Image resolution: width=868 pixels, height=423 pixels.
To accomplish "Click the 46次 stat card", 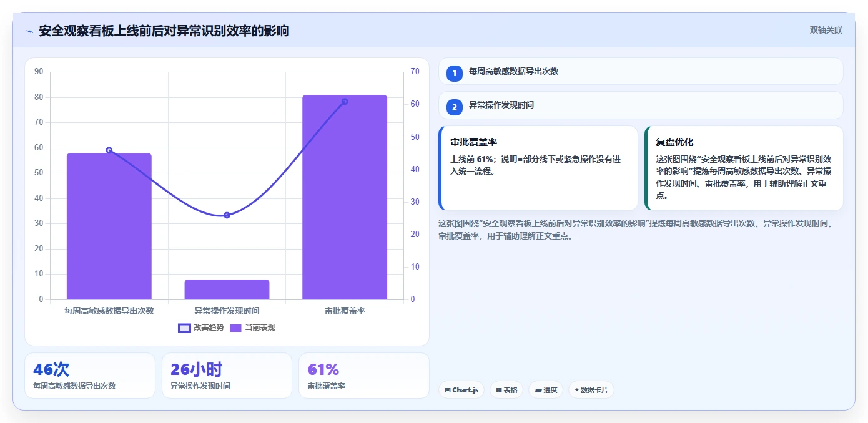I will click(x=90, y=376).
